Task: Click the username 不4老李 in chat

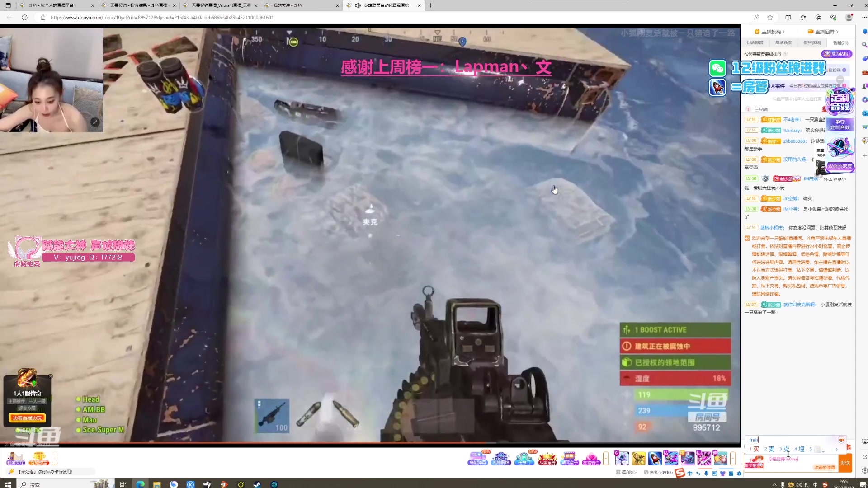Action: click(x=792, y=120)
